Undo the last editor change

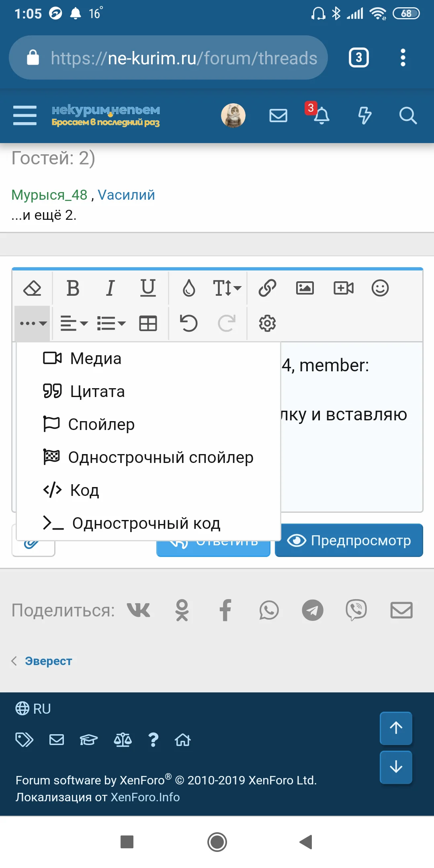188,323
